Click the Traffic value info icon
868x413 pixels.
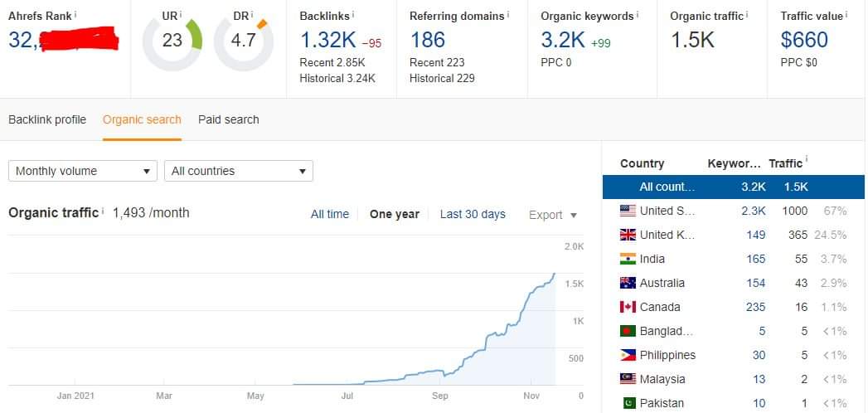click(846, 14)
